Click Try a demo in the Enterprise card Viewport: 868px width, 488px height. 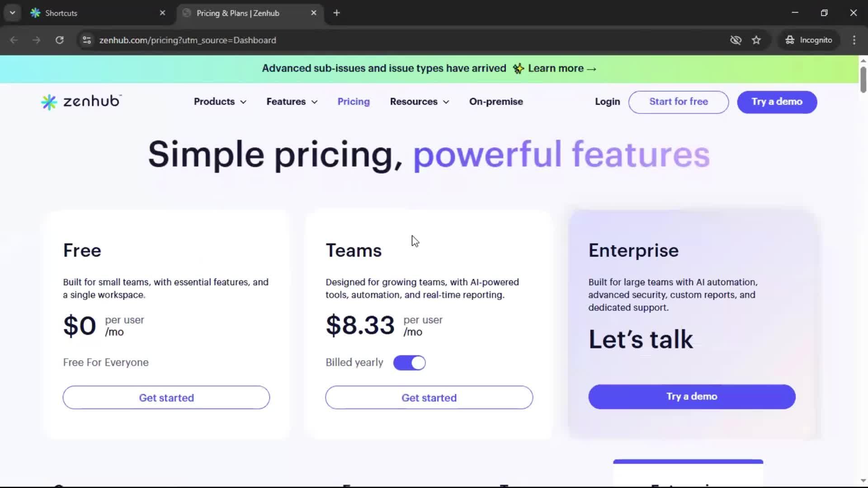pos(691,397)
